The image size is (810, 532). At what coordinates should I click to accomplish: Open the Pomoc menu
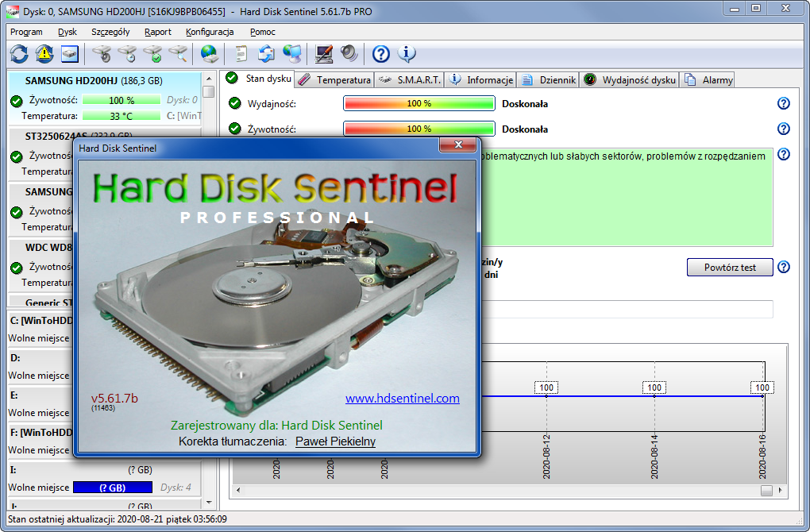(262, 32)
